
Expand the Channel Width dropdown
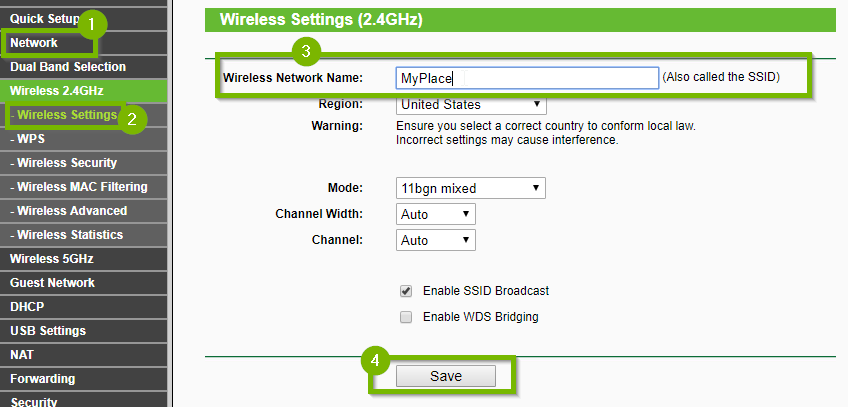click(x=435, y=214)
